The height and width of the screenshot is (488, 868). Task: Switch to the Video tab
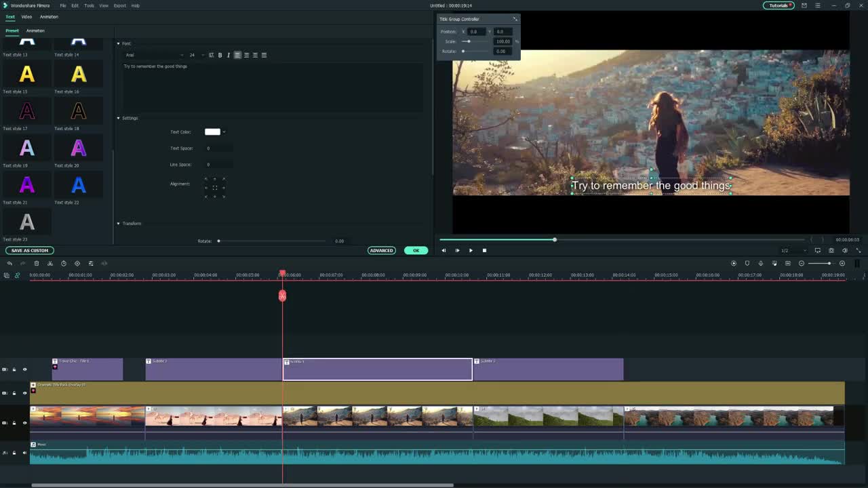pos(26,16)
